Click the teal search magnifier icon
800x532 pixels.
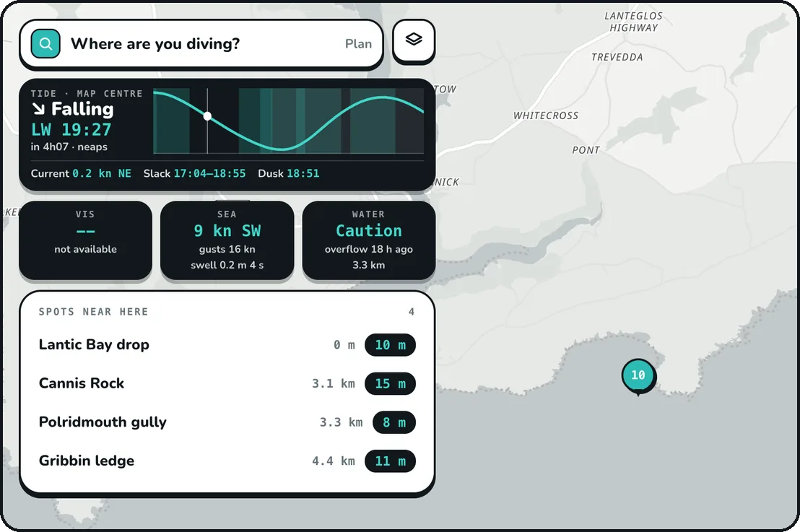point(45,43)
